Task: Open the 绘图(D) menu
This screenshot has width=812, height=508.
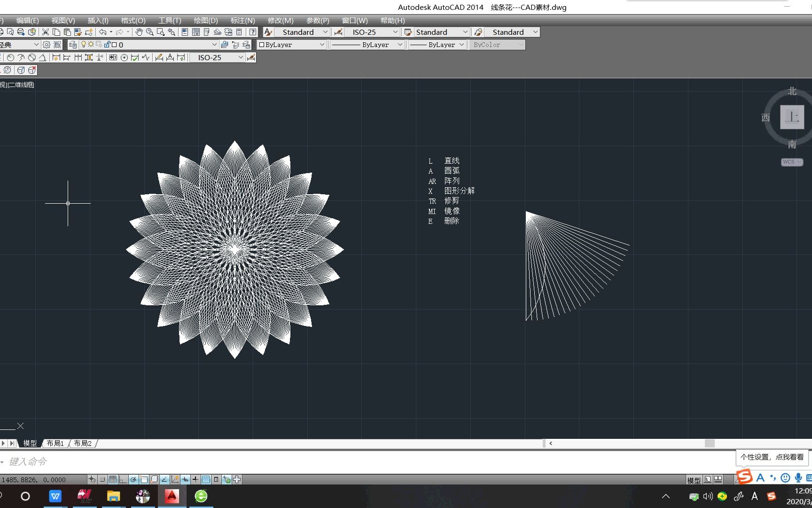Action: click(x=205, y=20)
